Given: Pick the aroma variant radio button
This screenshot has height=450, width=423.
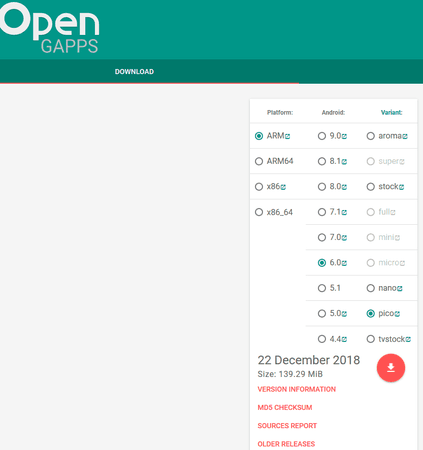Looking at the screenshot, I should (x=370, y=136).
